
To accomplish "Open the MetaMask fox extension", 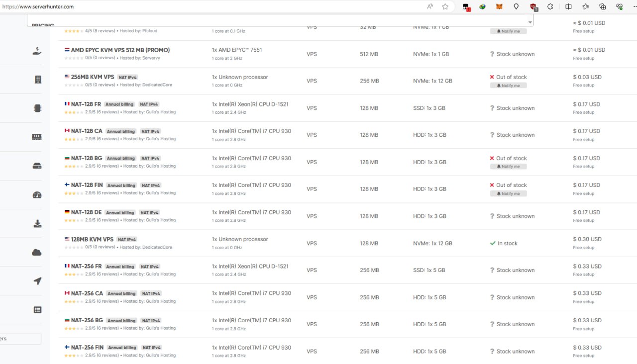I will [x=499, y=6].
